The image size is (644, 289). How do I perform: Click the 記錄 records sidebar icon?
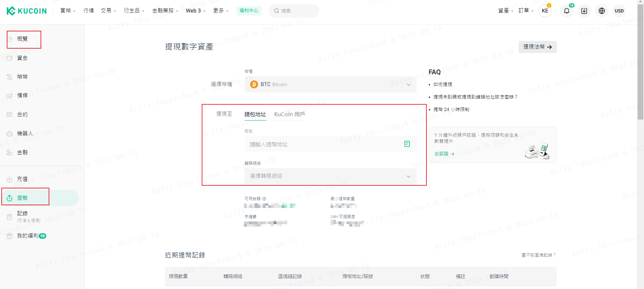coord(10,217)
